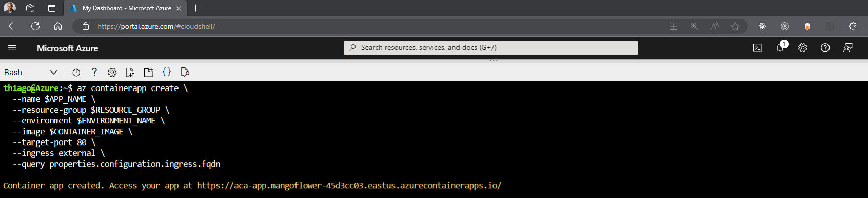Open the orange extension icon
Viewport: 868px width, 198px height.
click(x=807, y=26)
